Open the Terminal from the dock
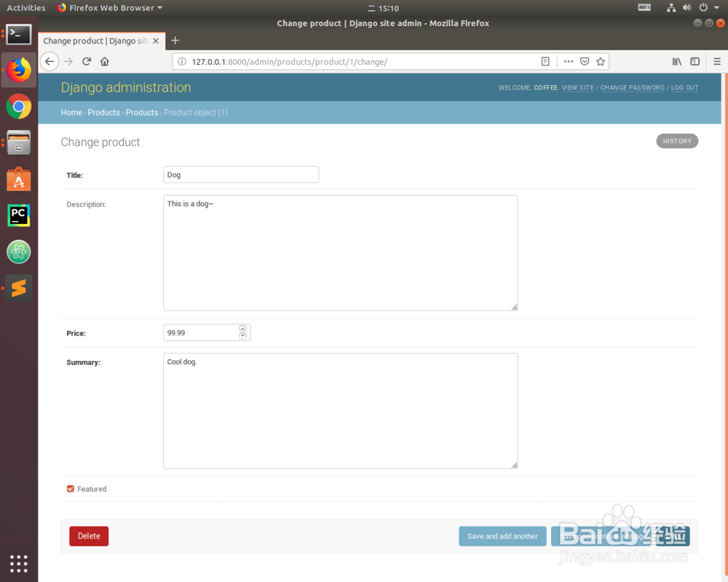 tap(19, 34)
